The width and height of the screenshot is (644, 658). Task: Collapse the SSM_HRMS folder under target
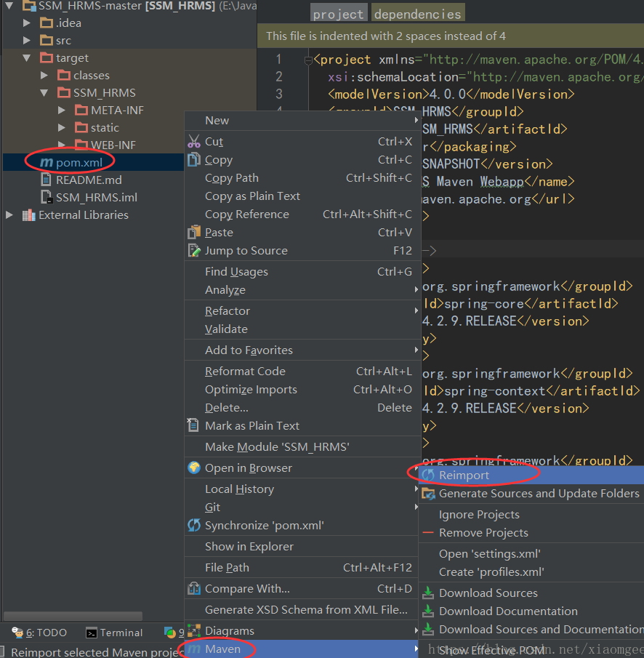tap(44, 93)
